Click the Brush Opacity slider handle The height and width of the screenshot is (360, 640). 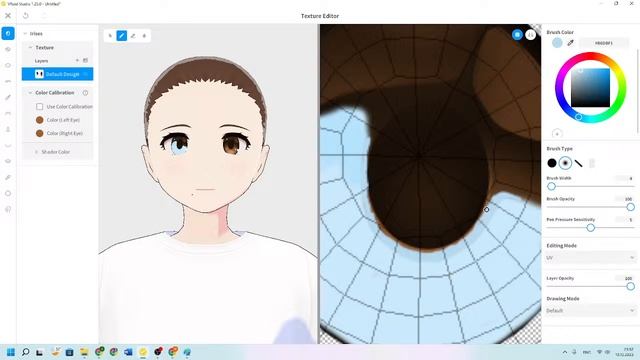(631, 207)
